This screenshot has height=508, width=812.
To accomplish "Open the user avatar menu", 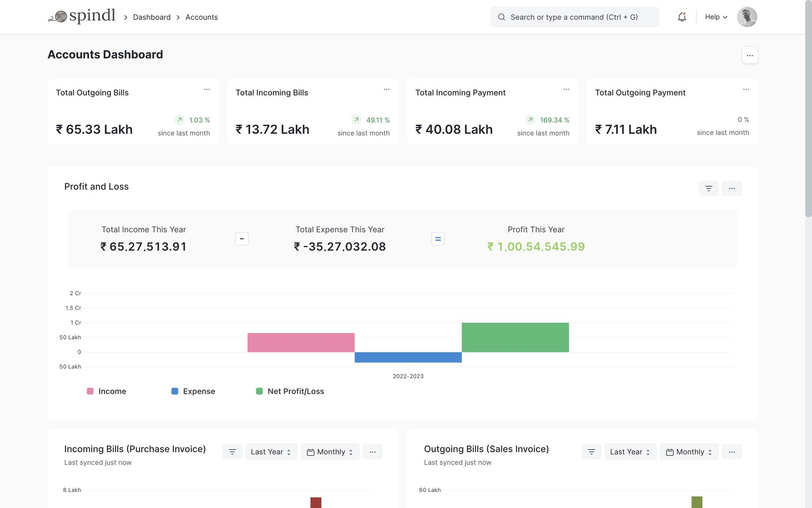I will coord(747,17).
